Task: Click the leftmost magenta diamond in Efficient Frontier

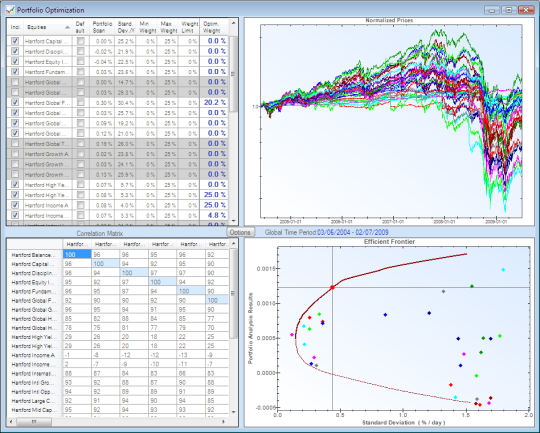Action: (x=292, y=334)
